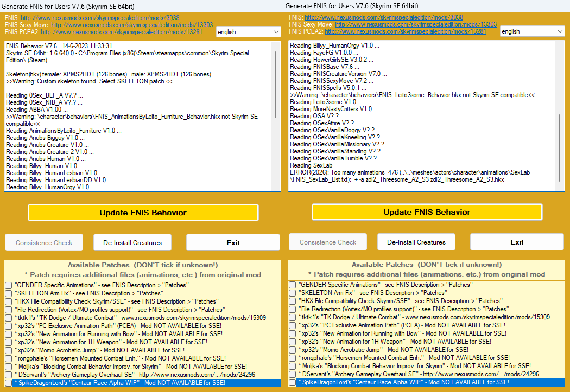Open english language dropdown in right window
The image size is (570, 392).
tap(532, 31)
